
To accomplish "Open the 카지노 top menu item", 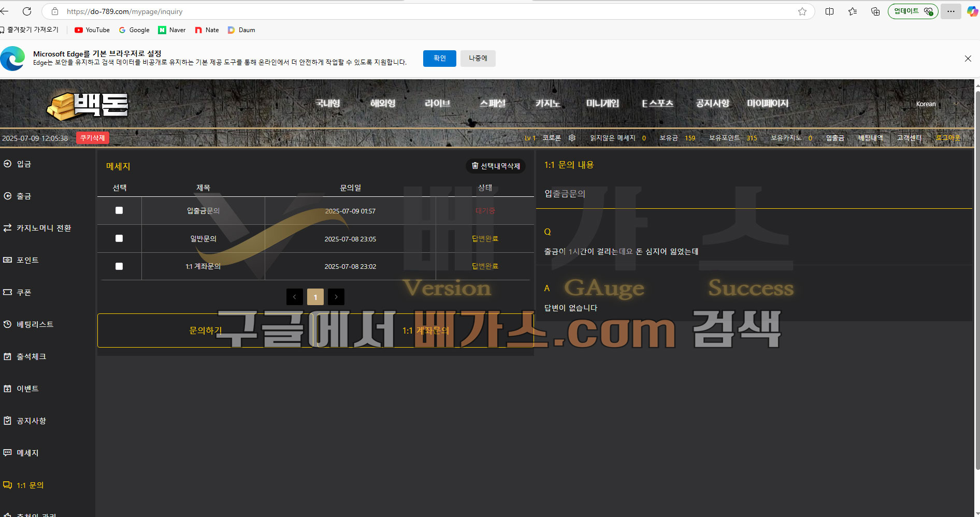I will 547,103.
